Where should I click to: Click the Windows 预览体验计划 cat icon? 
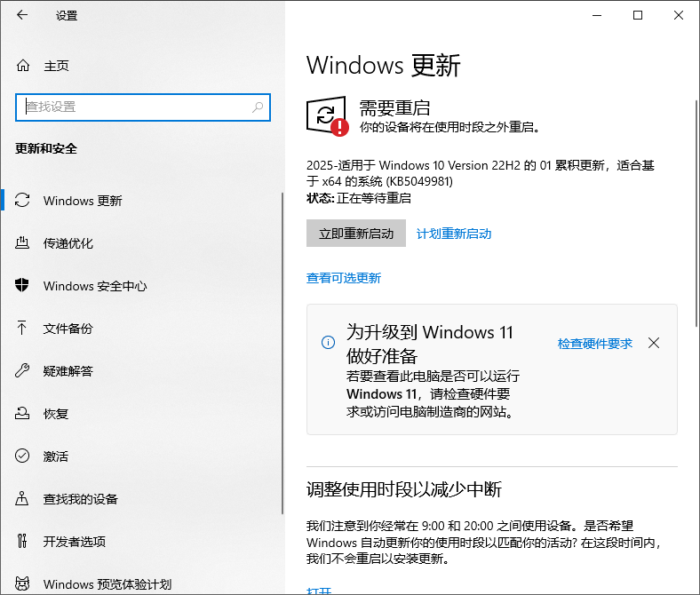[x=22, y=583]
